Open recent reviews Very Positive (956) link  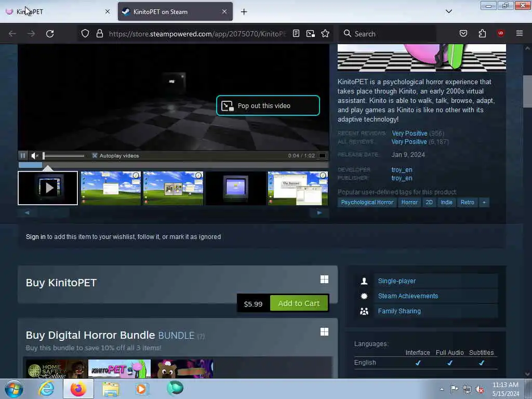[409, 134]
